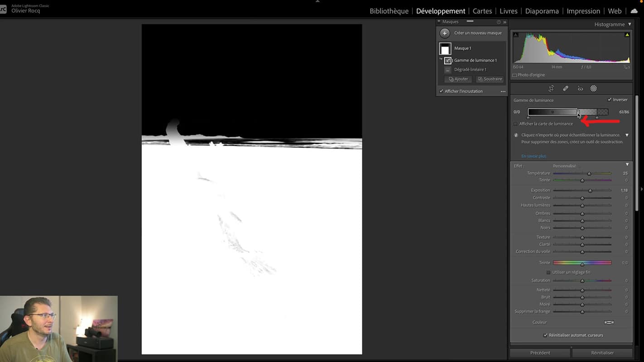Collapse the Effet section triangle

[627, 165]
